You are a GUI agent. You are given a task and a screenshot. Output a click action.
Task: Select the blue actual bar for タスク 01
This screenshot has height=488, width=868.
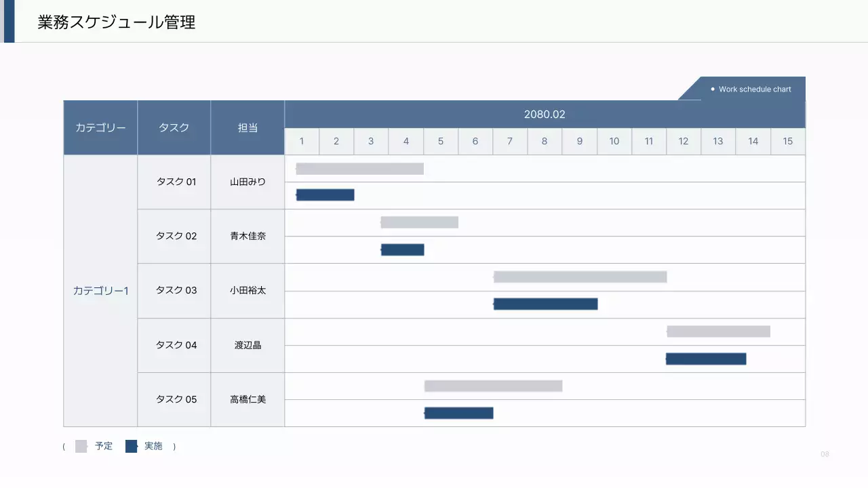pyautogui.click(x=325, y=195)
